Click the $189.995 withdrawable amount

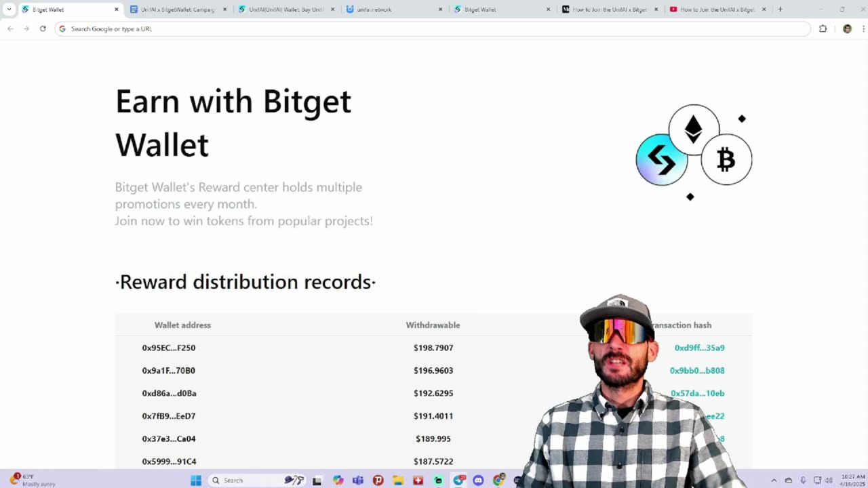pos(433,439)
